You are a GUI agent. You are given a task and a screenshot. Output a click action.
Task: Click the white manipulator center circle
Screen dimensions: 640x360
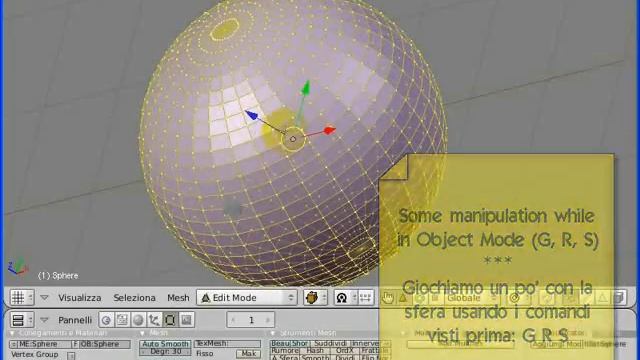tap(293, 139)
